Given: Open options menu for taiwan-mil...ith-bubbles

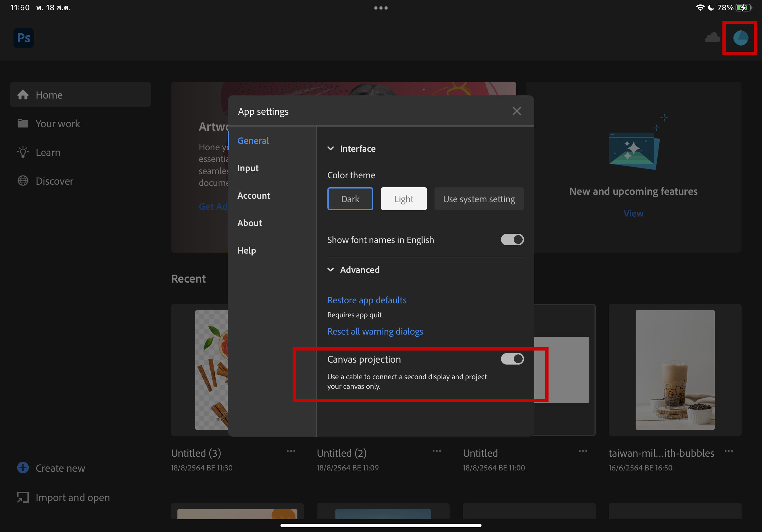Looking at the screenshot, I should (x=728, y=451).
